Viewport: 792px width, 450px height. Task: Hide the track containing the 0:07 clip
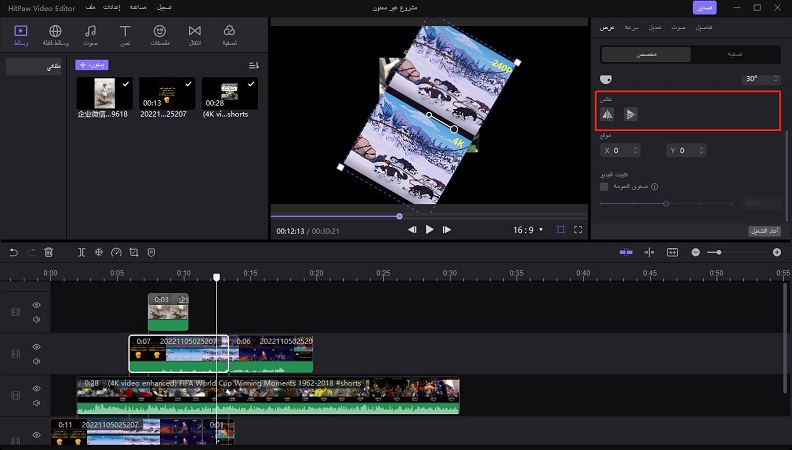tap(36, 346)
